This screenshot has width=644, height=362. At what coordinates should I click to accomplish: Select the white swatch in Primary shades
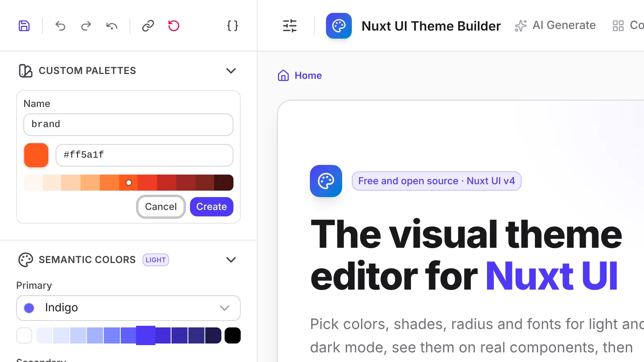[24, 335]
